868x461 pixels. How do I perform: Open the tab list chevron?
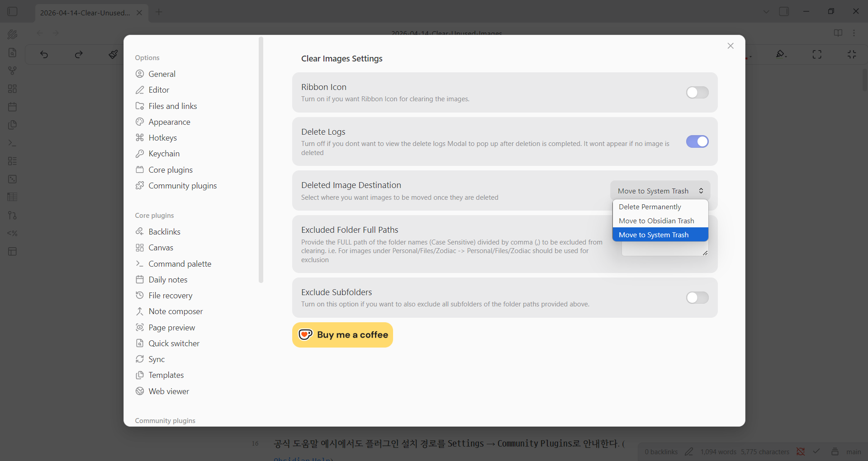[766, 12]
